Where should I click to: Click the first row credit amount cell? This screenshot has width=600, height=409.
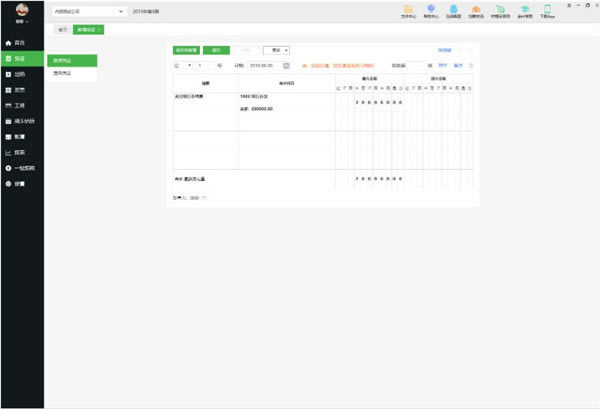[x=438, y=112]
